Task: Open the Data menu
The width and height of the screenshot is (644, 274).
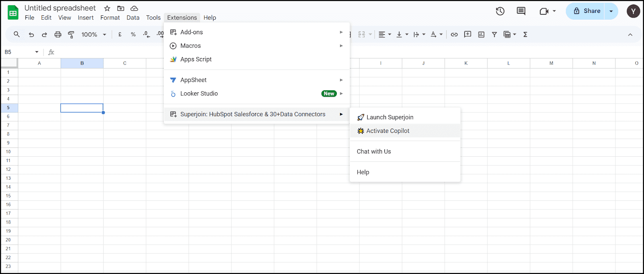Action: point(133,18)
